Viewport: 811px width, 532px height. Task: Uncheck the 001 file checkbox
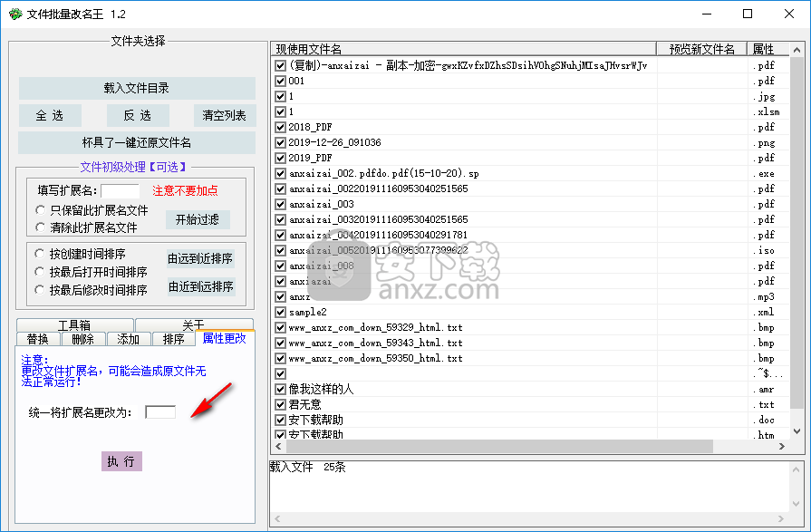point(280,81)
